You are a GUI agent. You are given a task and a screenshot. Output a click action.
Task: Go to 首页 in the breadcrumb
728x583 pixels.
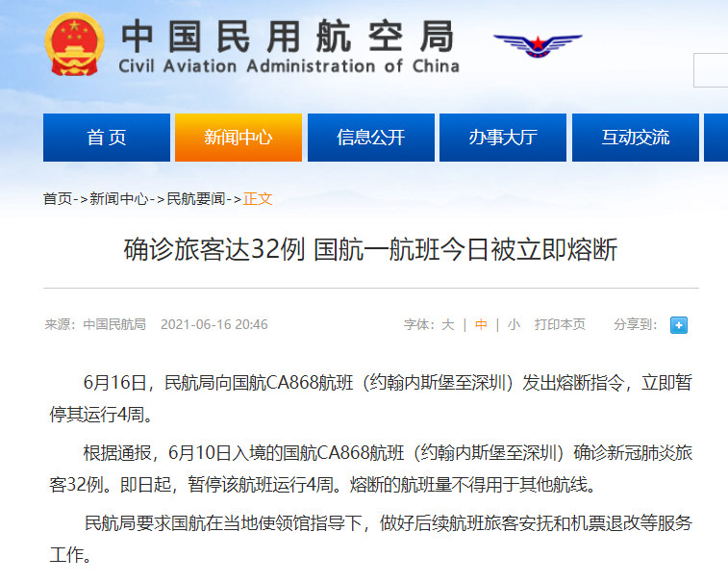[x=58, y=199]
